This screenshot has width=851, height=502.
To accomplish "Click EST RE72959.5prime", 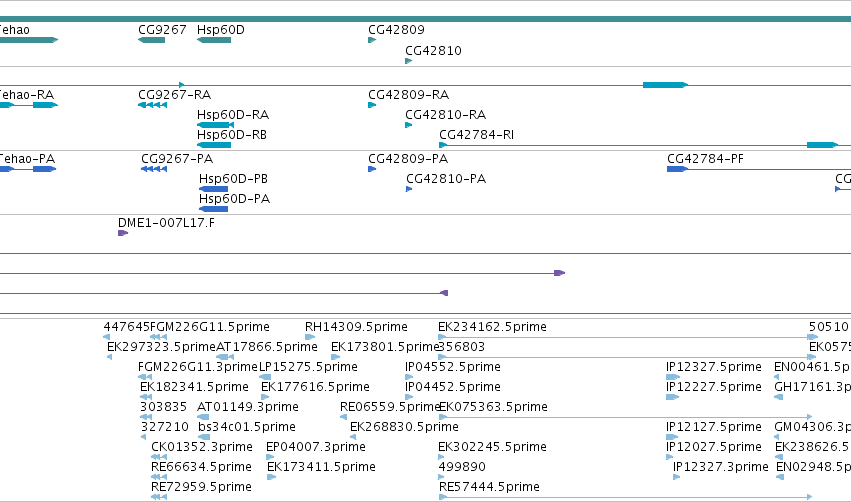I will click(201, 487).
